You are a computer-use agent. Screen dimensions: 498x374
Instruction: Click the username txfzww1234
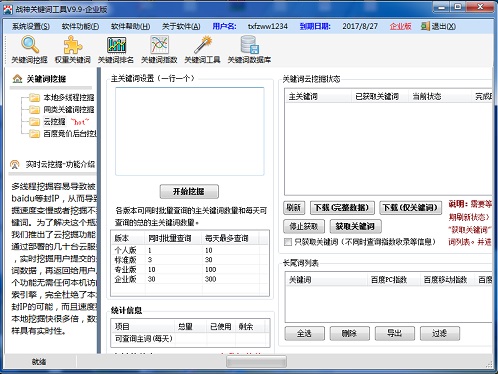point(268,26)
